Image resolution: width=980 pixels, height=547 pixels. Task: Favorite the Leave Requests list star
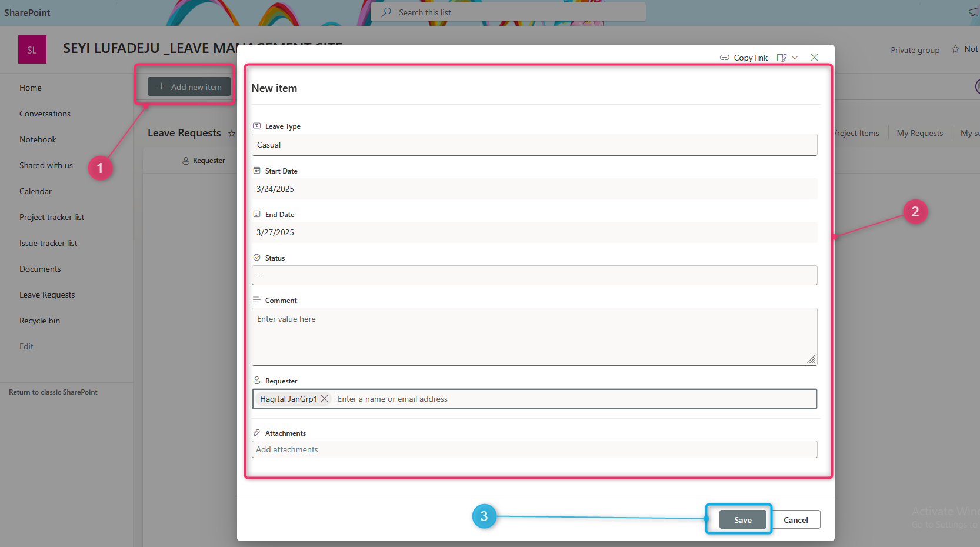[232, 134]
